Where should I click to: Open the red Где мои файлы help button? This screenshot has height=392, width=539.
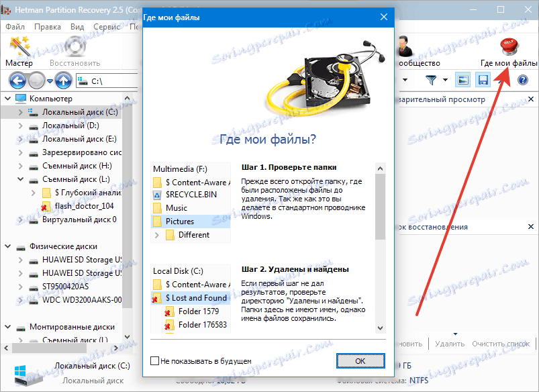pyautogui.click(x=509, y=52)
